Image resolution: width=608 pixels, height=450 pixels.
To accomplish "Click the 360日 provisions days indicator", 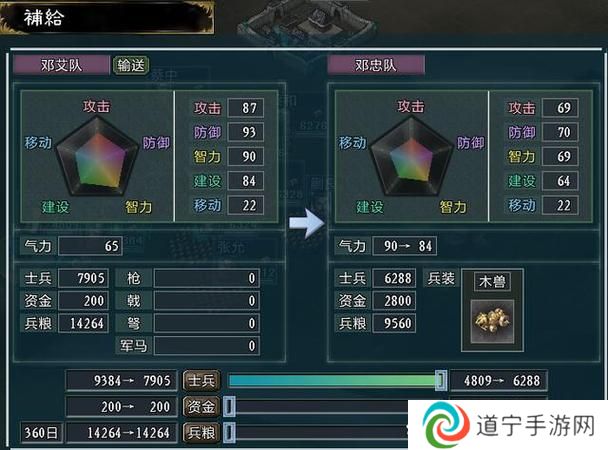I will [x=41, y=432].
